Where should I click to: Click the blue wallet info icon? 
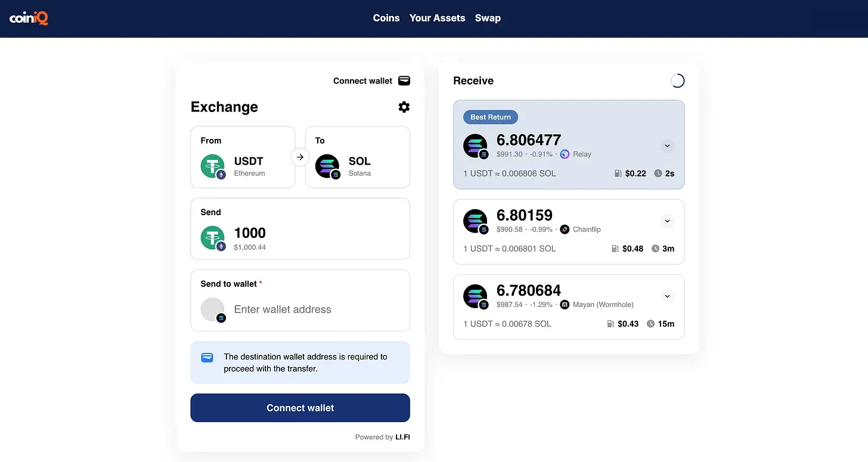[x=207, y=358]
